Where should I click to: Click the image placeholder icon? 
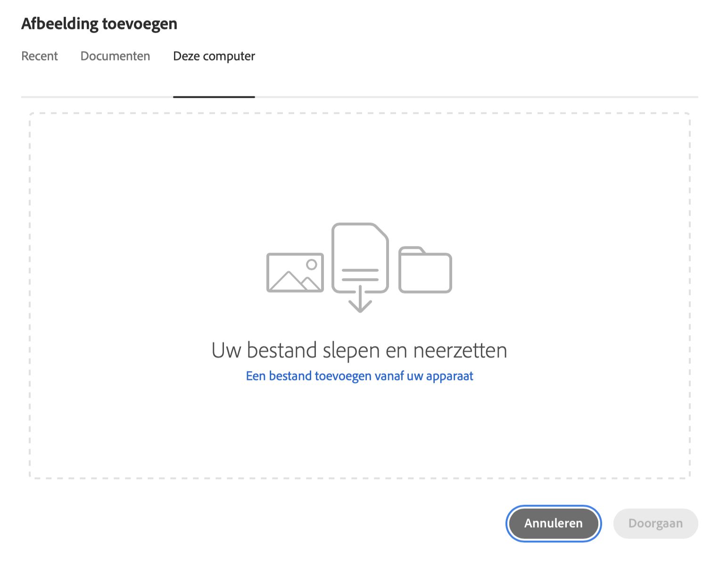[295, 273]
